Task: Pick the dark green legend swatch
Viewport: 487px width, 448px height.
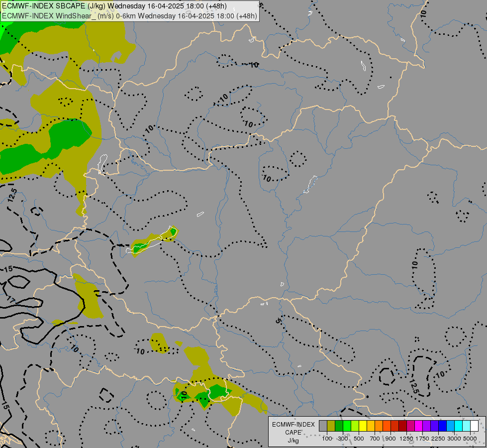Action: coord(339,426)
